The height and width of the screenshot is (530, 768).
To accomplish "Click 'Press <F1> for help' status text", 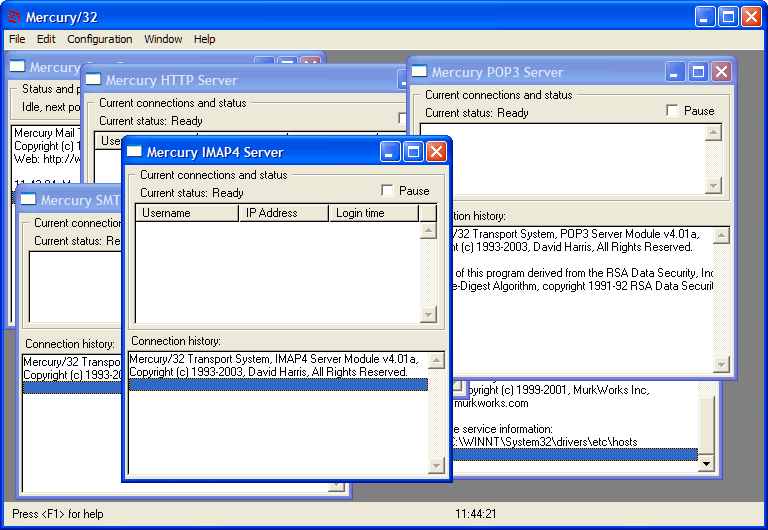I will [x=58, y=514].
